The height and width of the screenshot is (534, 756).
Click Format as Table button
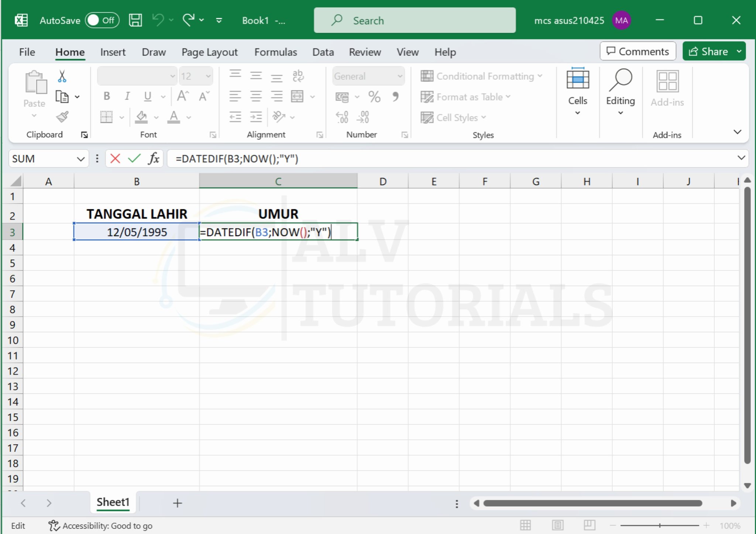click(x=465, y=97)
